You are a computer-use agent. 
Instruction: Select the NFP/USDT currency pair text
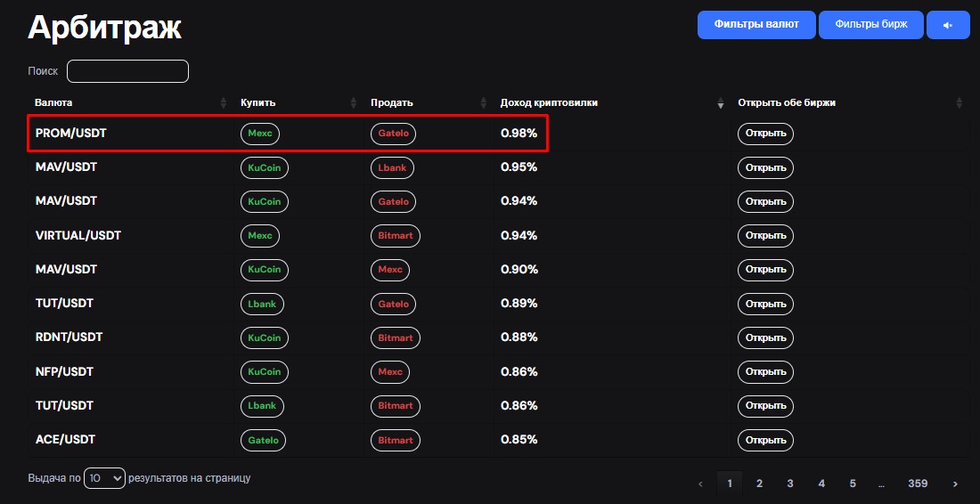(64, 371)
